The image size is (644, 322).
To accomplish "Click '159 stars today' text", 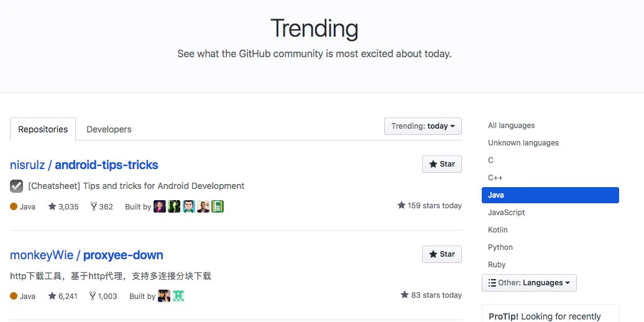I will [435, 205].
